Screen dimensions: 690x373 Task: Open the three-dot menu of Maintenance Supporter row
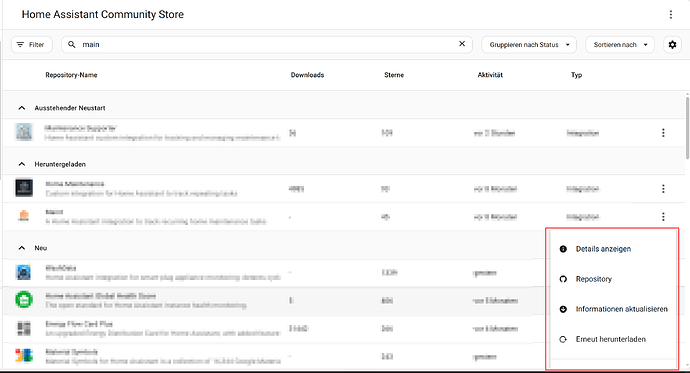click(663, 133)
